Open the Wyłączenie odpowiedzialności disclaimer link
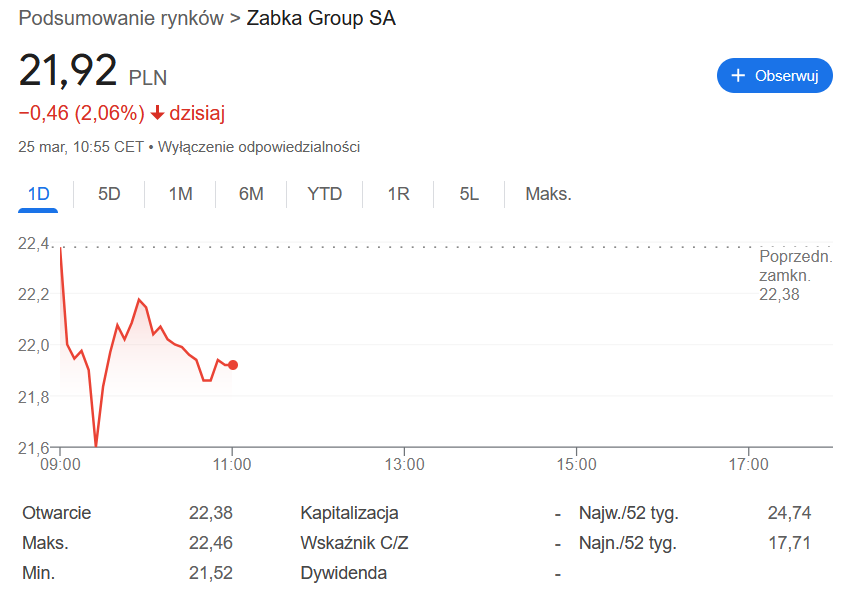Viewport: 854px width, 596px height. 259,147
